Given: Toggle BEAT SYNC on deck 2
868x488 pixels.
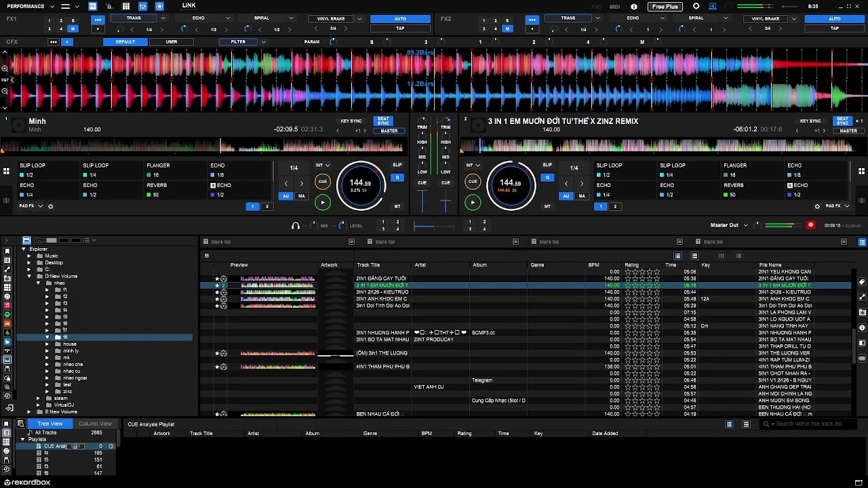Looking at the screenshot, I should coord(842,121).
